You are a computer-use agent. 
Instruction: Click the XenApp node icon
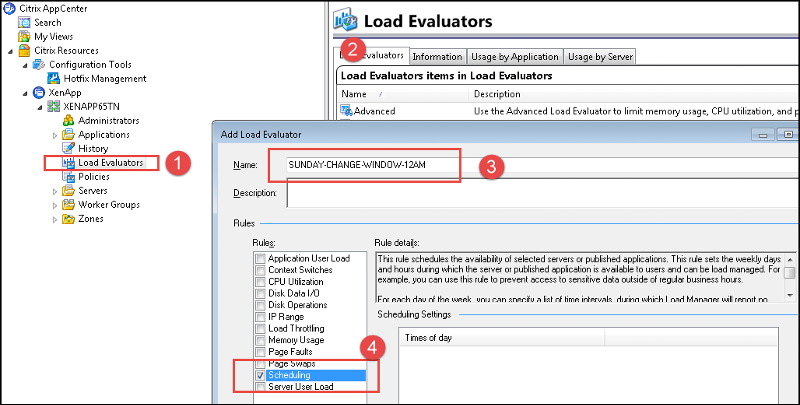pyautogui.click(x=39, y=93)
